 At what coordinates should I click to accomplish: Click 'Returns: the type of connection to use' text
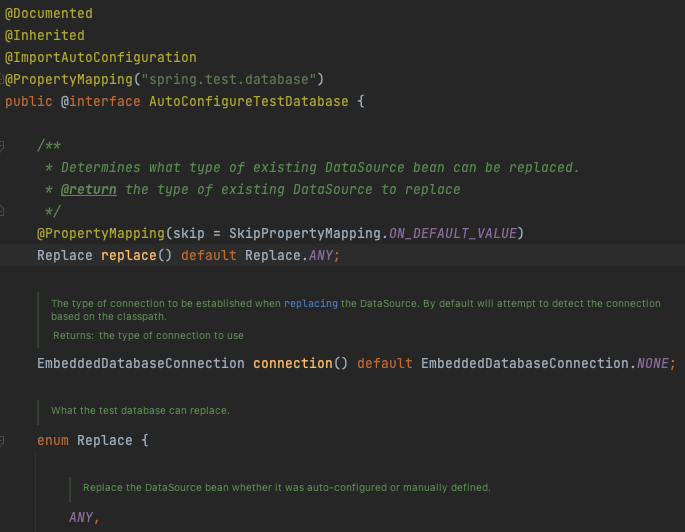coord(148,335)
